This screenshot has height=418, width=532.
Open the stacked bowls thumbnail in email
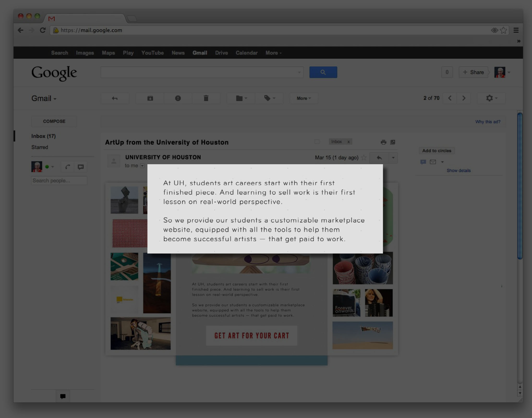point(362,268)
